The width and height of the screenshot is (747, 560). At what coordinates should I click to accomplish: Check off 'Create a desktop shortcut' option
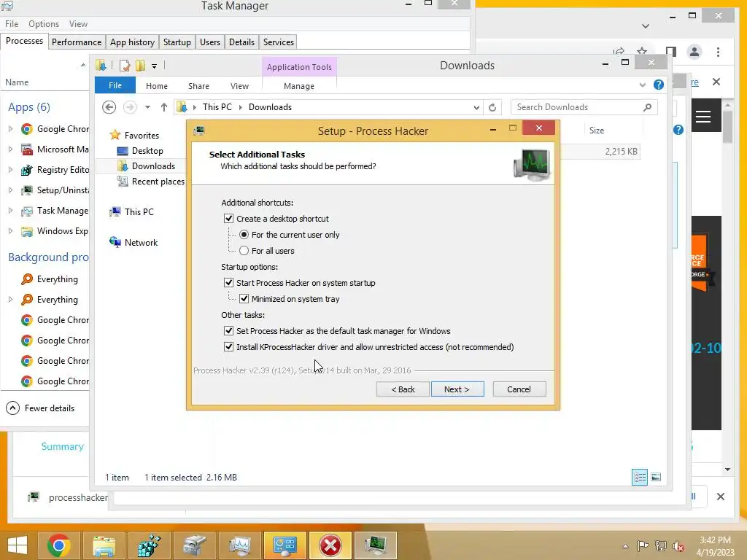[228, 219]
